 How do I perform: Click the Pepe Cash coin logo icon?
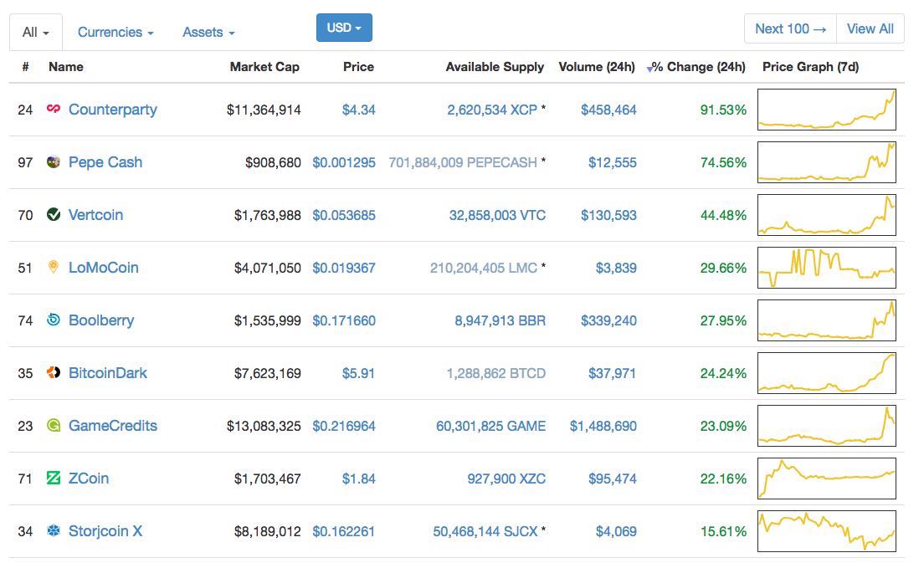[x=54, y=162]
